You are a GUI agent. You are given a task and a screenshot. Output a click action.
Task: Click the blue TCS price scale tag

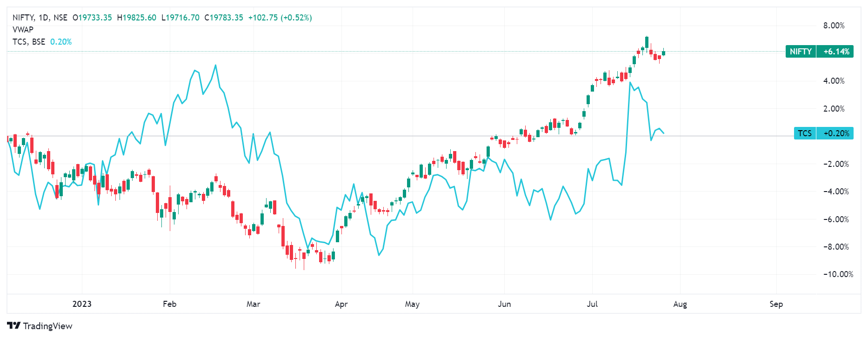[804, 133]
